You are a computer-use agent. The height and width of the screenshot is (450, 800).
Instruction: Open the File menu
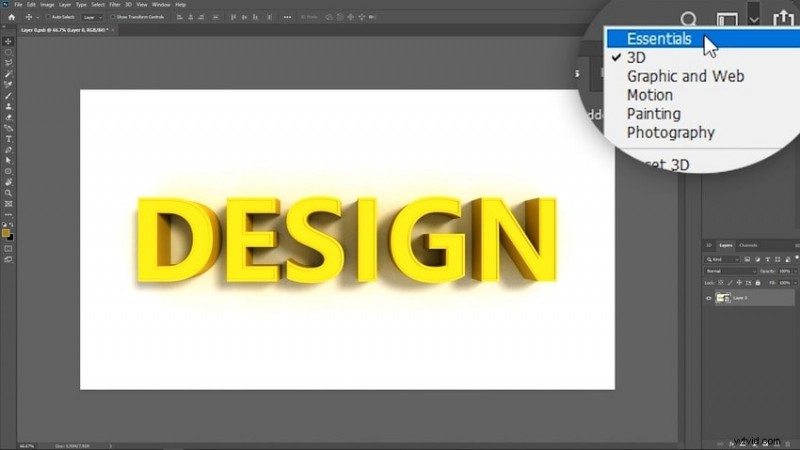click(x=18, y=5)
